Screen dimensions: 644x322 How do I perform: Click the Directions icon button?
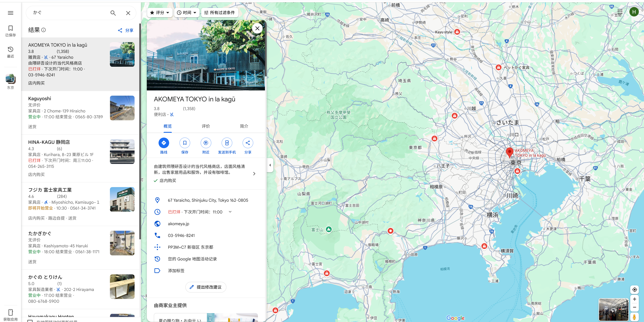pos(164,143)
